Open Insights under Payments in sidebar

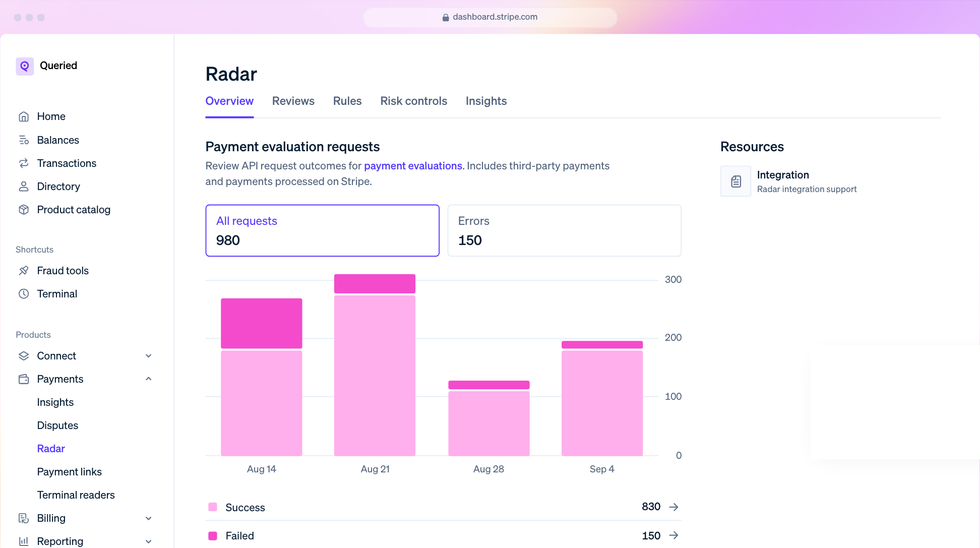pos(55,402)
